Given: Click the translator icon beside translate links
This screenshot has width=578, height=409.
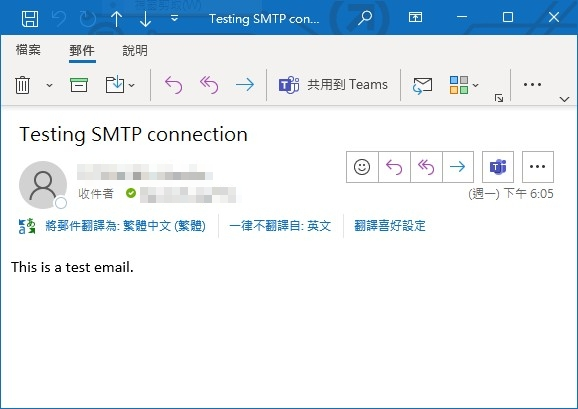Looking at the screenshot, I should pos(27,226).
